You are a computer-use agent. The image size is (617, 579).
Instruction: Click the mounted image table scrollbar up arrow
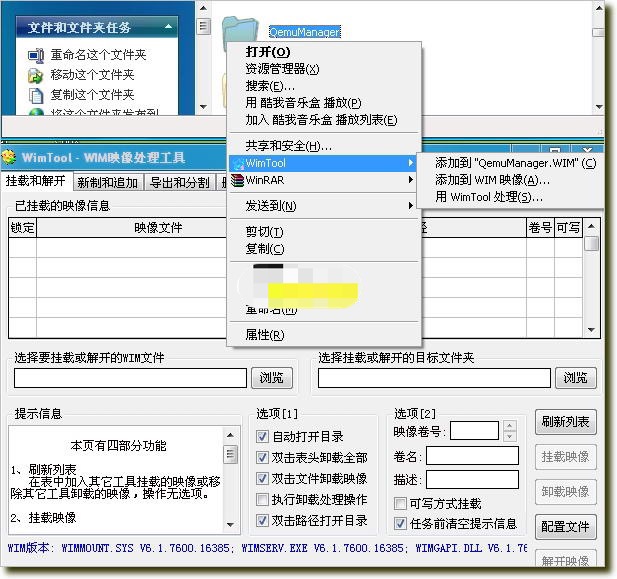591,226
